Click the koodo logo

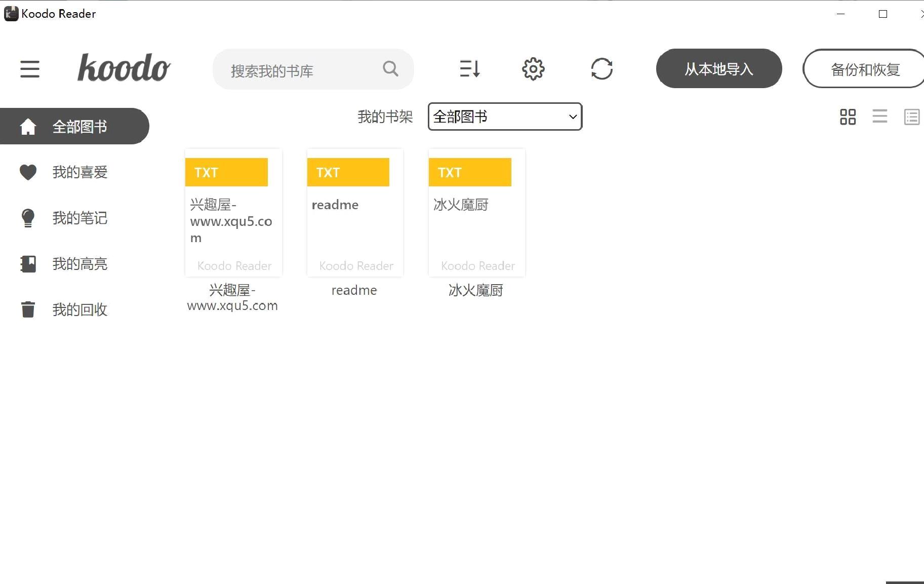click(124, 67)
